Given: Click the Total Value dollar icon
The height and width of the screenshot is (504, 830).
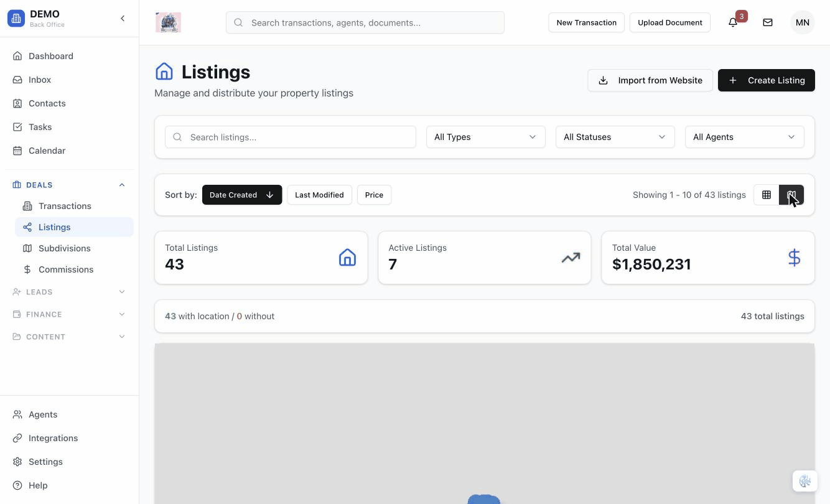Looking at the screenshot, I should pos(794,258).
